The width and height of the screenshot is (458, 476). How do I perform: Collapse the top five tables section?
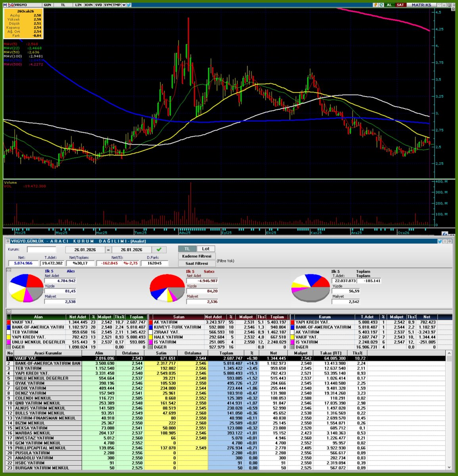click(9, 312)
